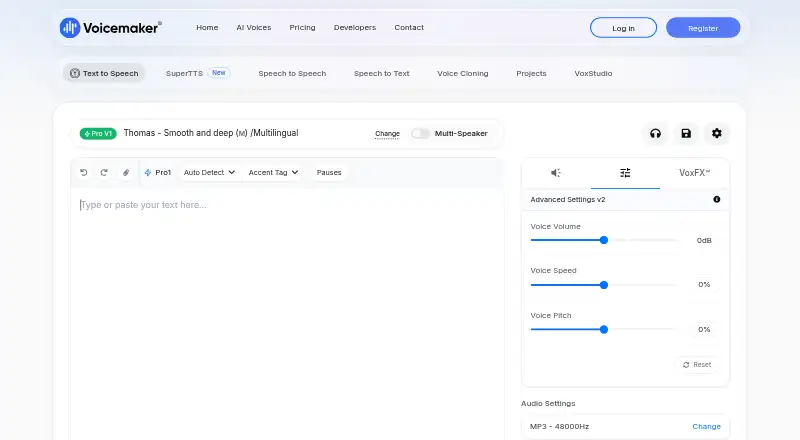Expand the Auto Detect dropdown

coord(209,173)
